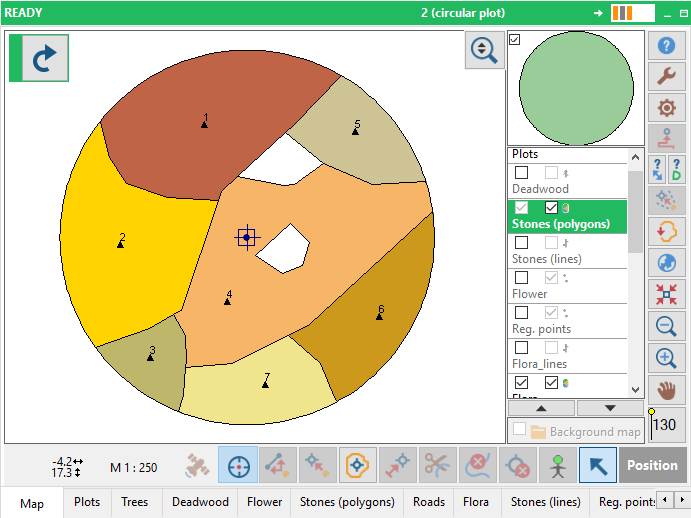
Task: Open the wrench tools icon
Action: tap(666, 77)
